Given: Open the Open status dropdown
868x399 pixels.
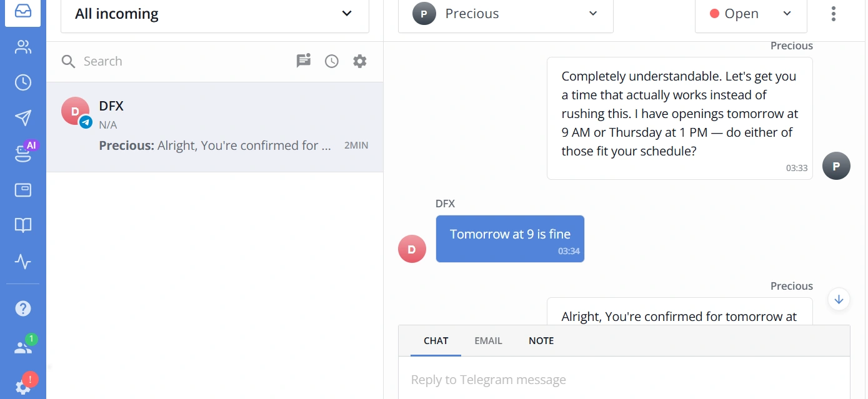Looking at the screenshot, I should click(751, 14).
